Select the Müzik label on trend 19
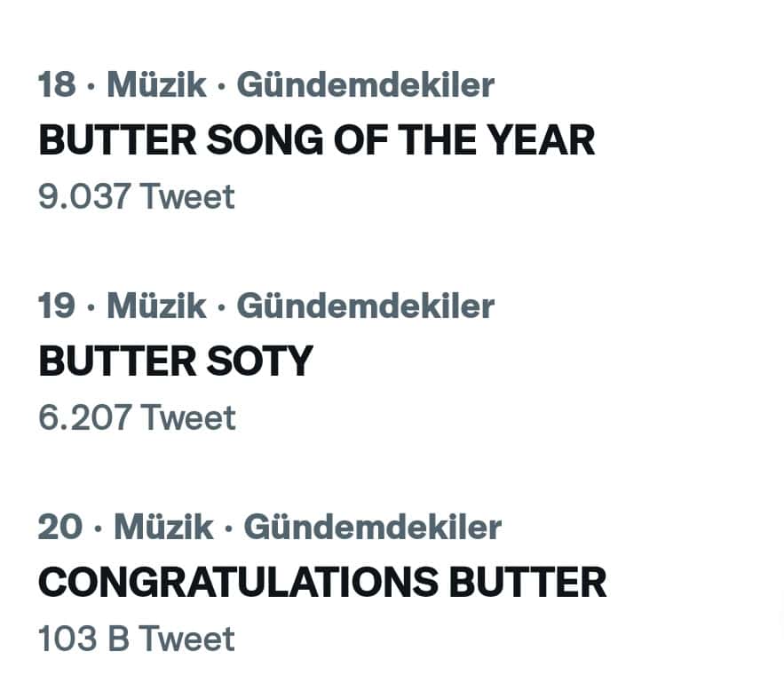Image resolution: width=784 pixels, height=683 pixels. click(x=156, y=306)
